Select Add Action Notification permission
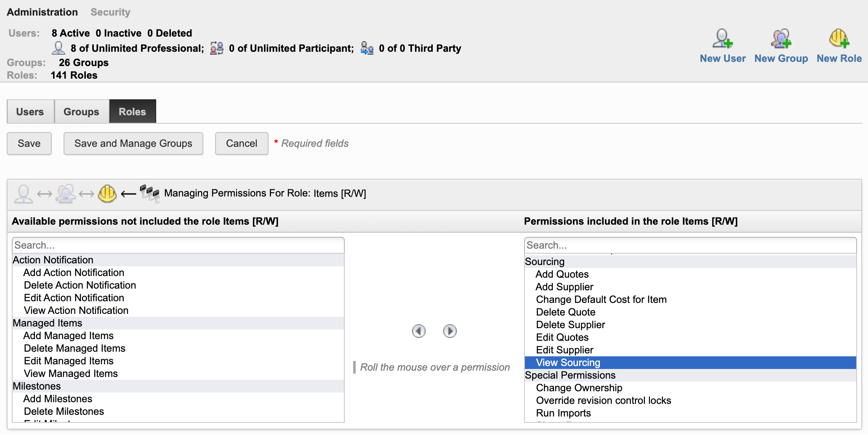The image size is (868, 435). point(74,273)
